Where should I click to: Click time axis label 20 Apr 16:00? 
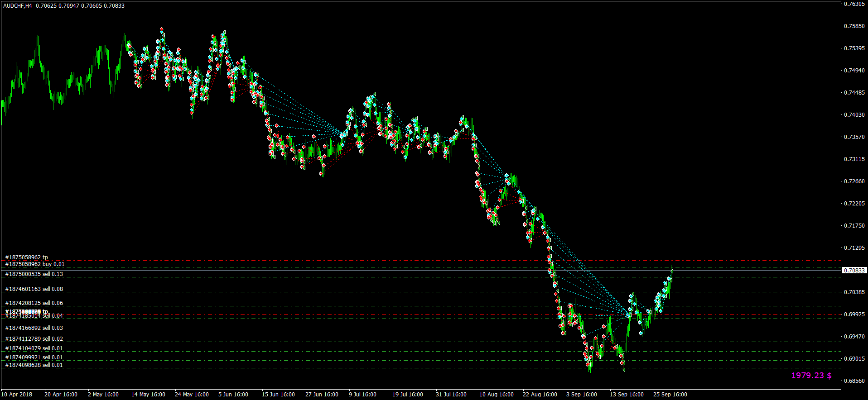click(61, 395)
